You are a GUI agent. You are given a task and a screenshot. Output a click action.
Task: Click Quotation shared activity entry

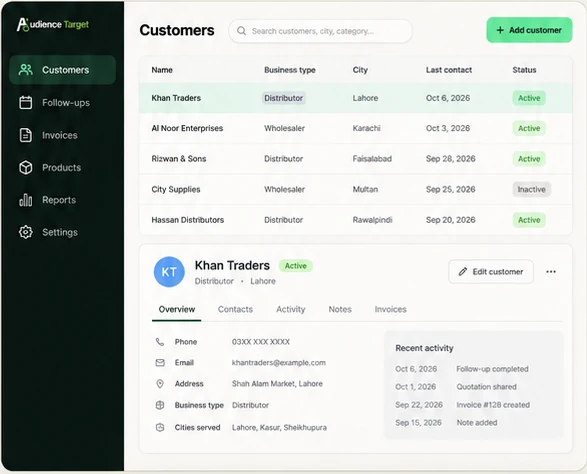pos(486,387)
